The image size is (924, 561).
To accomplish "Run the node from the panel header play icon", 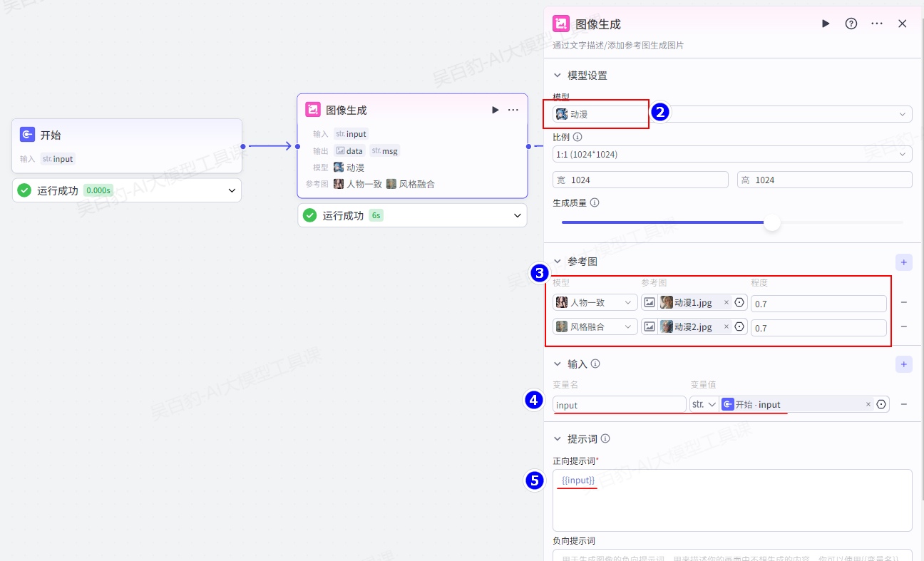I will click(x=826, y=24).
